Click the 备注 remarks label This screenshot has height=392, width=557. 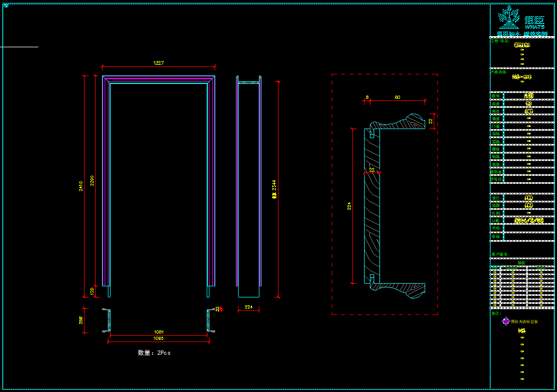click(x=496, y=313)
